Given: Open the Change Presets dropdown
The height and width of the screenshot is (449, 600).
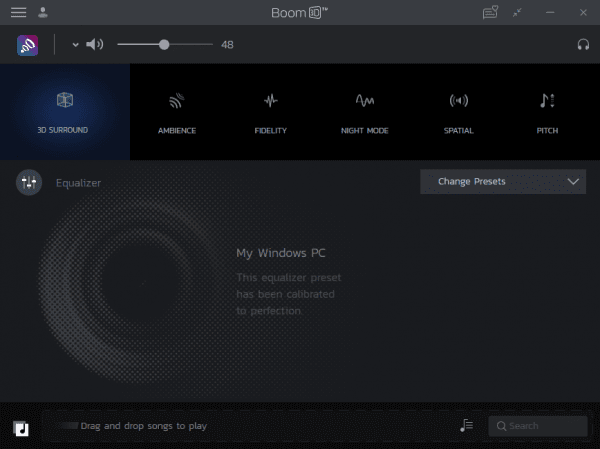Looking at the screenshot, I should tap(503, 181).
